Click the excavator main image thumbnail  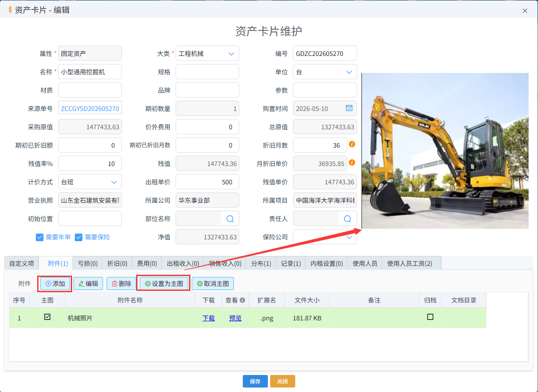click(445, 151)
